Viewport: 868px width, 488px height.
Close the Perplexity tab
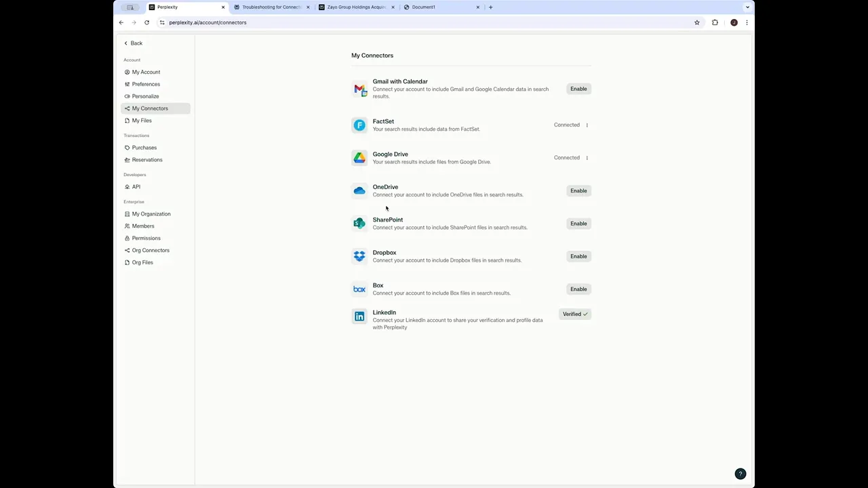pos(223,7)
